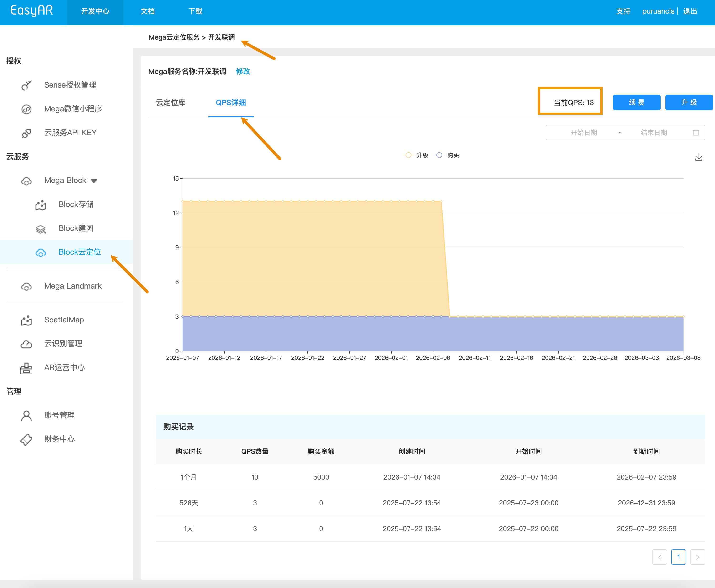Open SpatialMap from the sidebar
Viewport: 715px width, 588px height.
64,320
